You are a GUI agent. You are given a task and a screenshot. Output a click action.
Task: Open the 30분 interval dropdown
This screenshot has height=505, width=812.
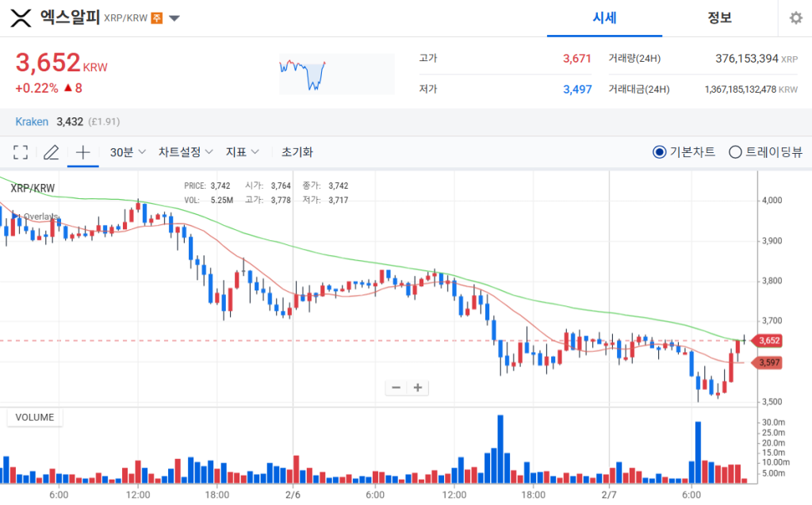(x=128, y=152)
